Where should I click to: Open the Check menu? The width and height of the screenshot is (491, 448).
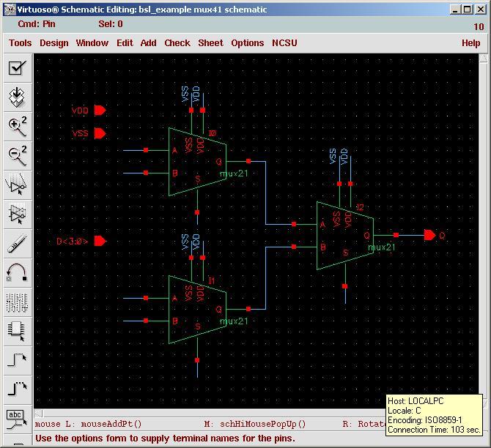pyautogui.click(x=177, y=43)
